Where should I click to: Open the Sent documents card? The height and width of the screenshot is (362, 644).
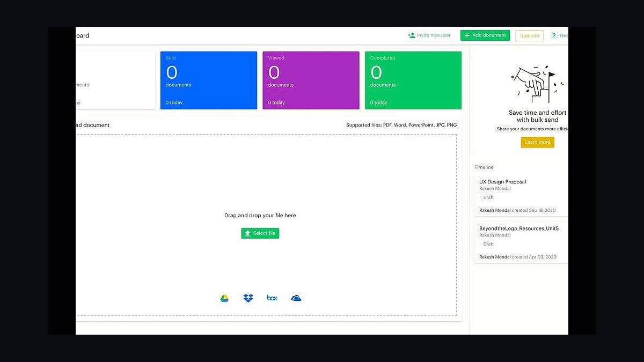click(209, 80)
